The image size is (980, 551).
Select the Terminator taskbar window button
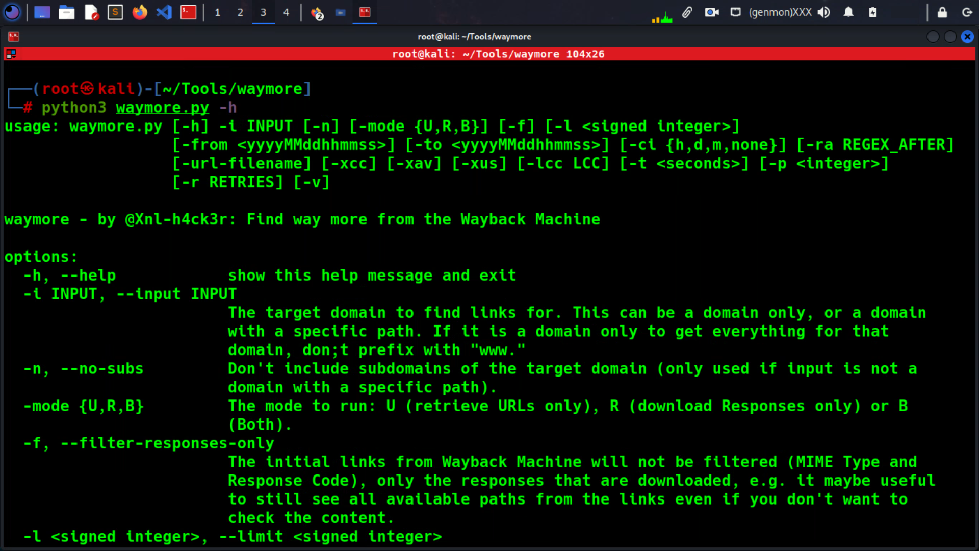pos(365,12)
